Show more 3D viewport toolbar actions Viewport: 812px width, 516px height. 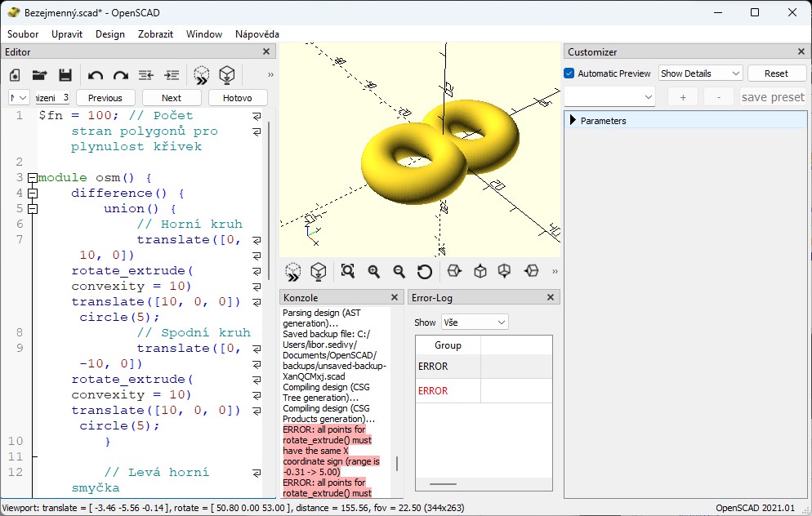[x=555, y=271]
